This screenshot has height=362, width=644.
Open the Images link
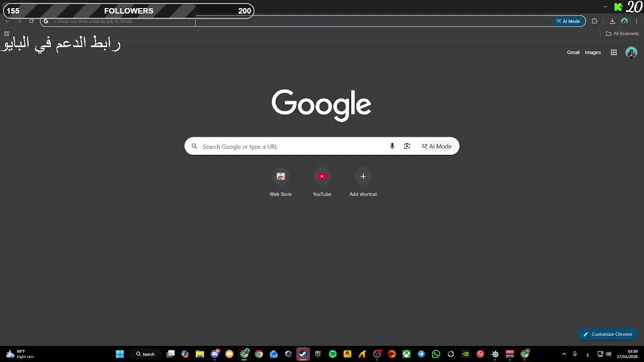[x=593, y=52]
